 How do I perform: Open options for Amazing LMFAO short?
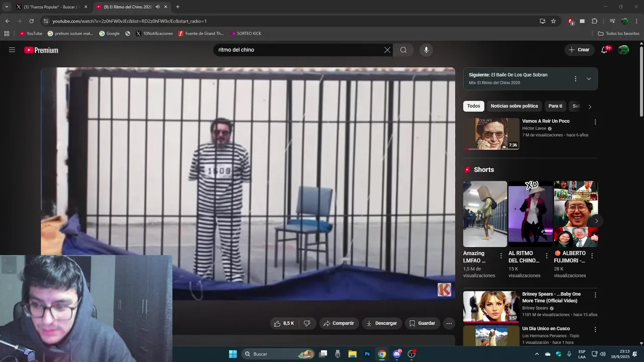501,256
